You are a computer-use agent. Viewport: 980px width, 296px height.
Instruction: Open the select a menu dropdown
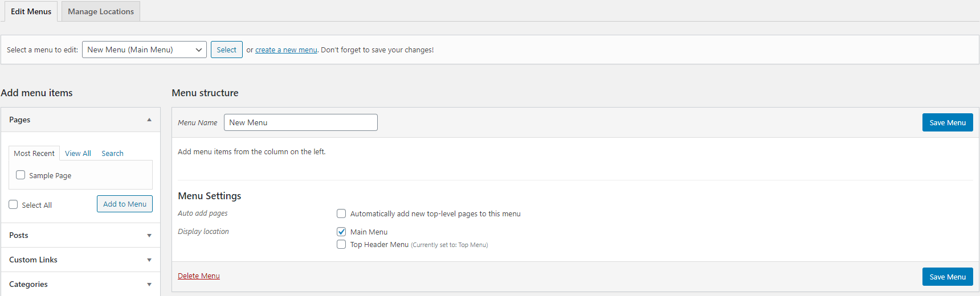pos(144,50)
